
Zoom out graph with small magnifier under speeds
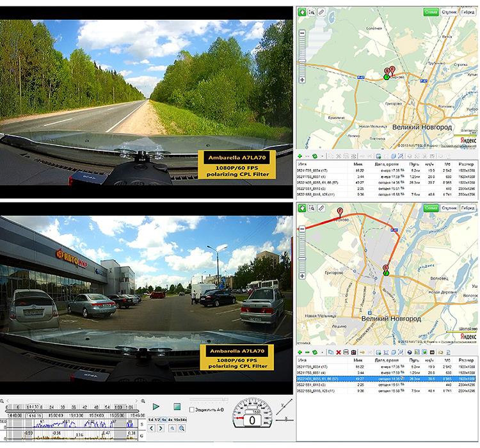point(172,428)
